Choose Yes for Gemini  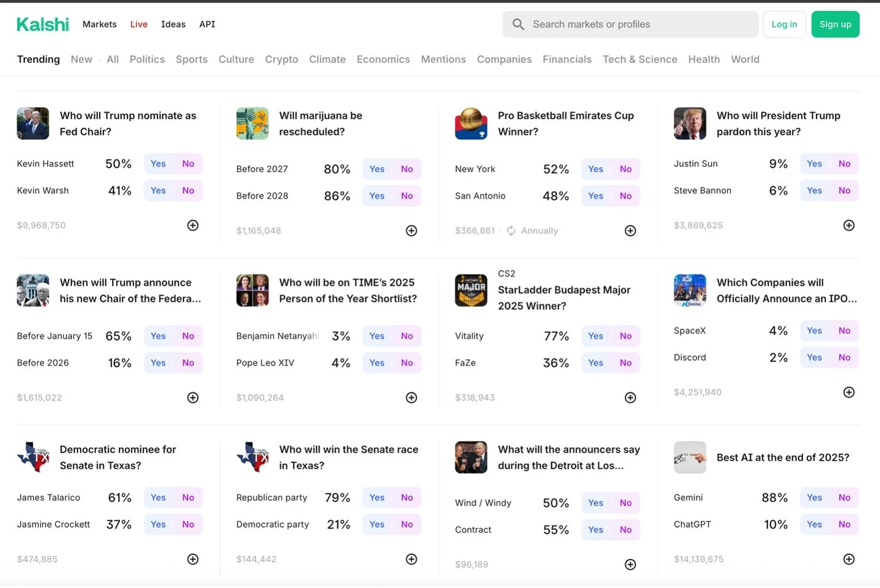tap(814, 498)
